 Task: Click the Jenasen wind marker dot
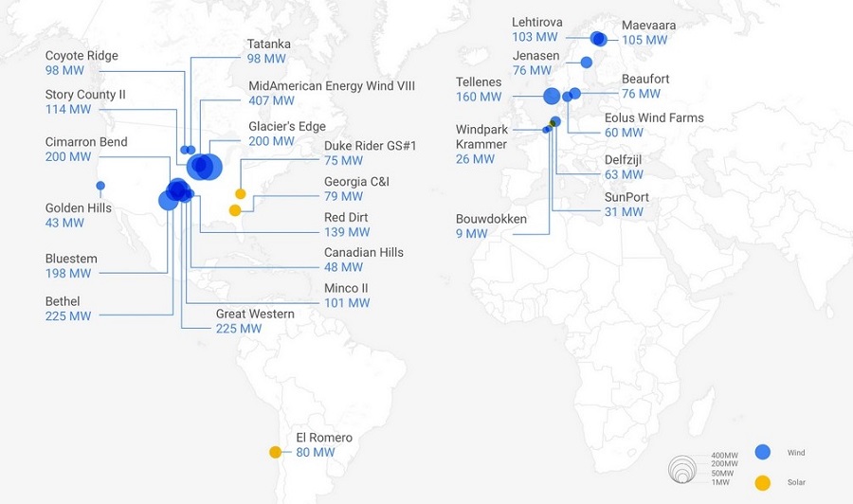coord(587,63)
